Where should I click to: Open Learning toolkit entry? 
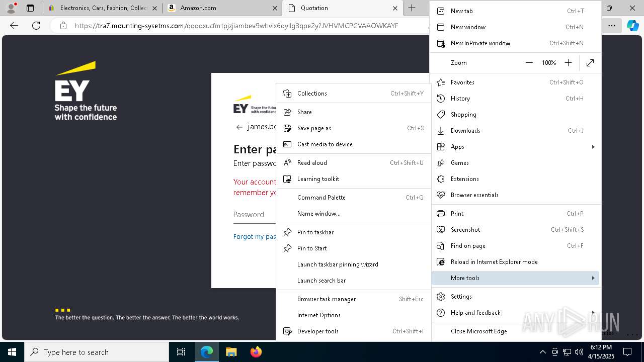354,178
